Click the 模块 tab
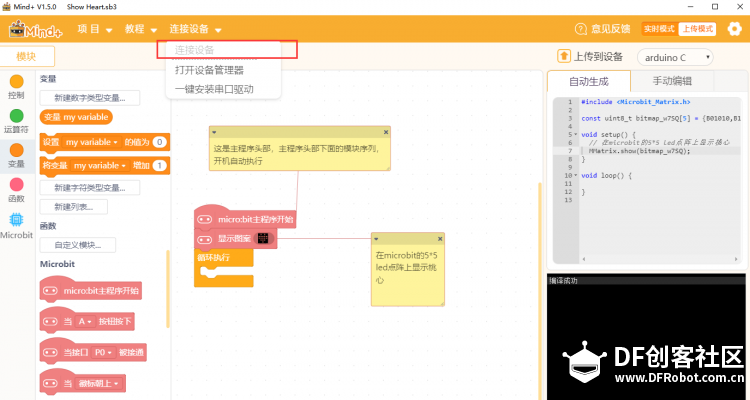750x400 pixels. [x=26, y=56]
